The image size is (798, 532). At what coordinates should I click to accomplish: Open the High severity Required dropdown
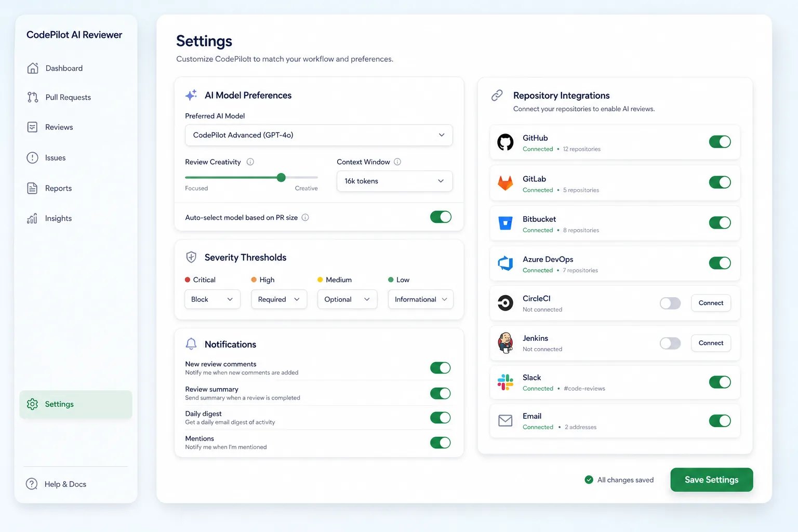(x=279, y=299)
